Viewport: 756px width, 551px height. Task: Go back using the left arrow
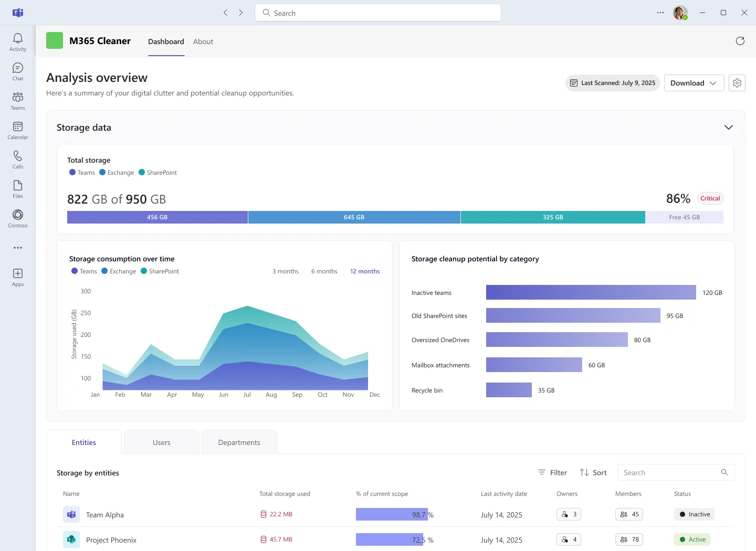[226, 13]
